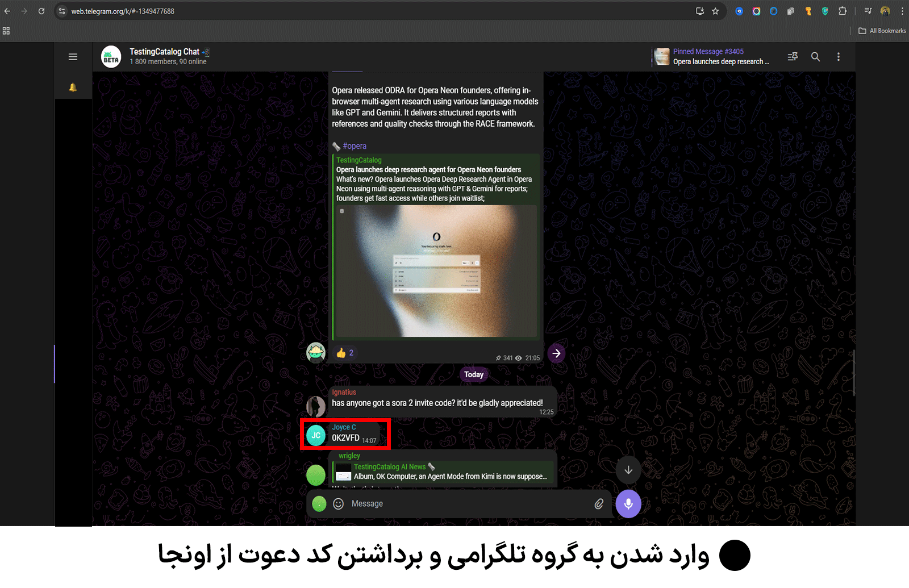The height and width of the screenshot is (588, 909).
Task: Click the pinned messages list icon
Action: tap(793, 57)
